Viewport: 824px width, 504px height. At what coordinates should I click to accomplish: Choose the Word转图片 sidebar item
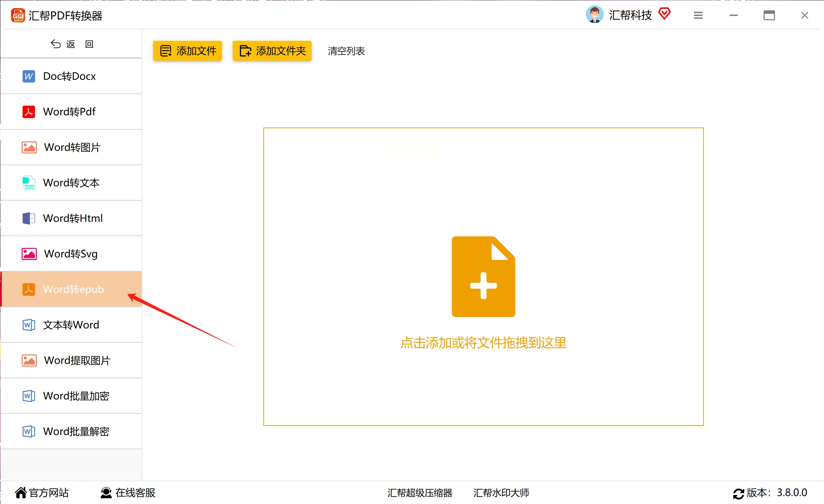[x=72, y=147]
